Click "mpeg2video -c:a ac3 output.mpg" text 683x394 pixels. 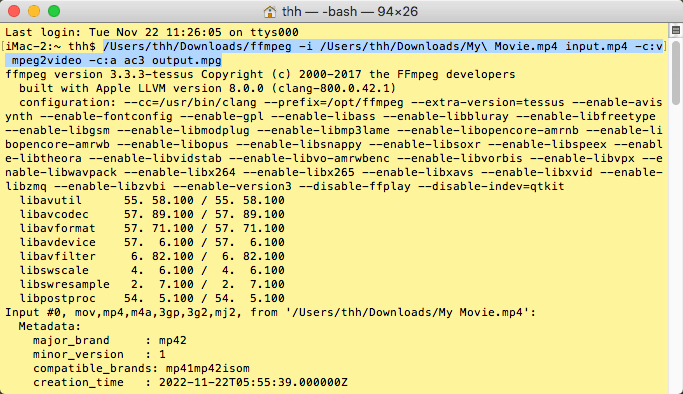(x=117, y=60)
